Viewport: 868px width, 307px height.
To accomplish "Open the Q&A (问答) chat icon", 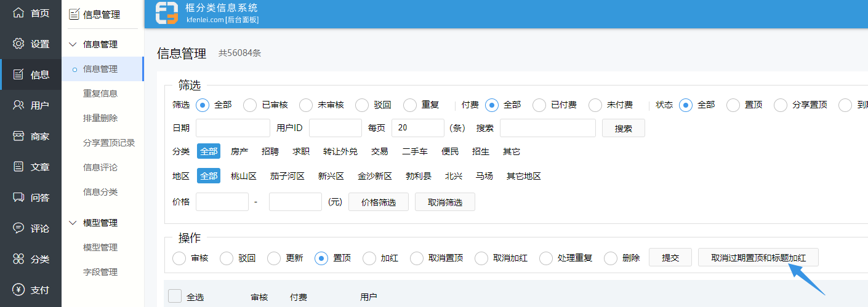I will click(18, 197).
